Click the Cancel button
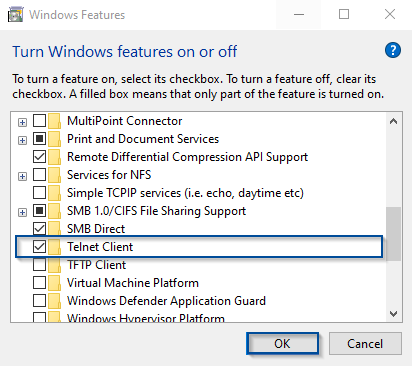This screenshot has height=366, width=412. click(x=365, y=344)
